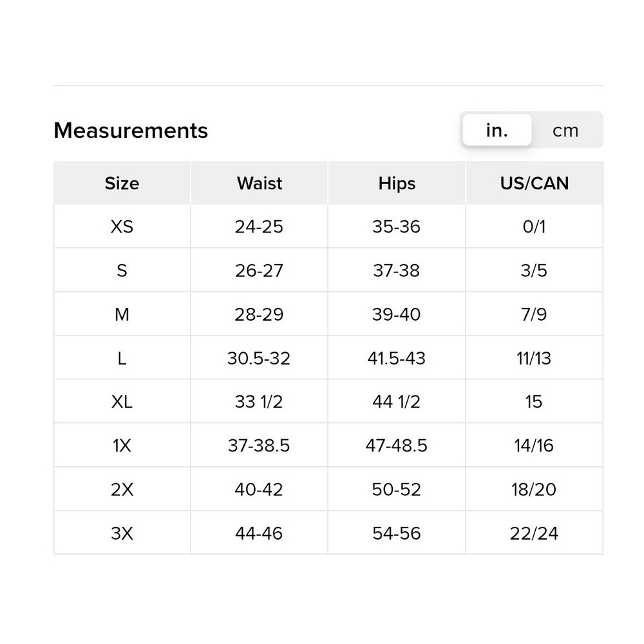Select the S size row label

coord(122,270)
